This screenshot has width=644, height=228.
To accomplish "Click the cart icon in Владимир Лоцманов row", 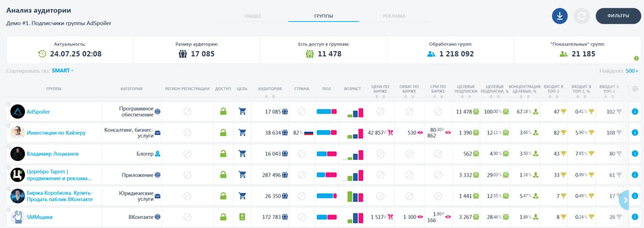I will pyautogui.click(x=242, y=153).
